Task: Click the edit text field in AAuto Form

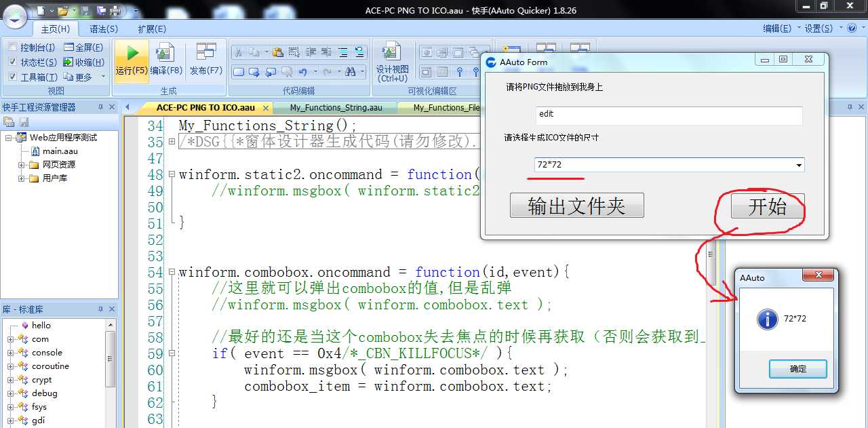Action: pos(668,115)
